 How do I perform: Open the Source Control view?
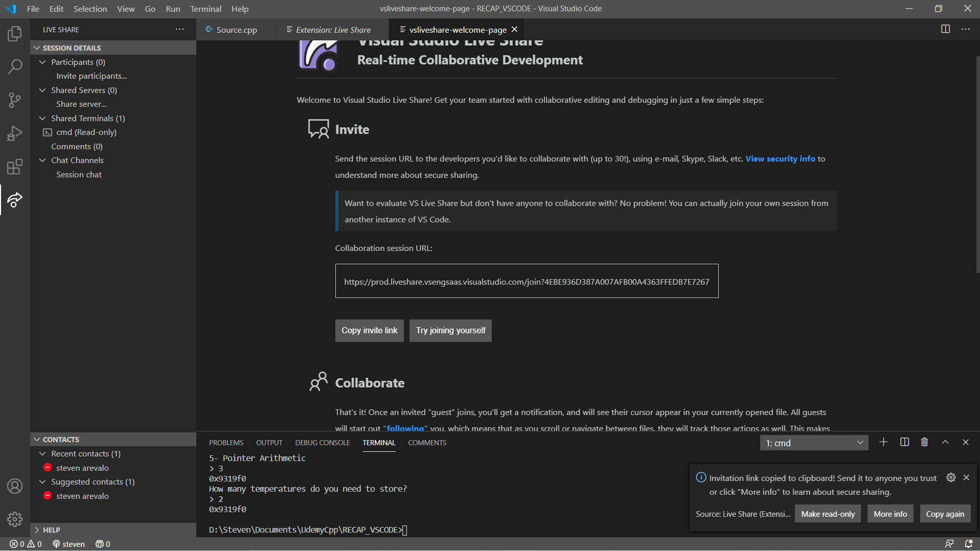(x=15, y=100)
